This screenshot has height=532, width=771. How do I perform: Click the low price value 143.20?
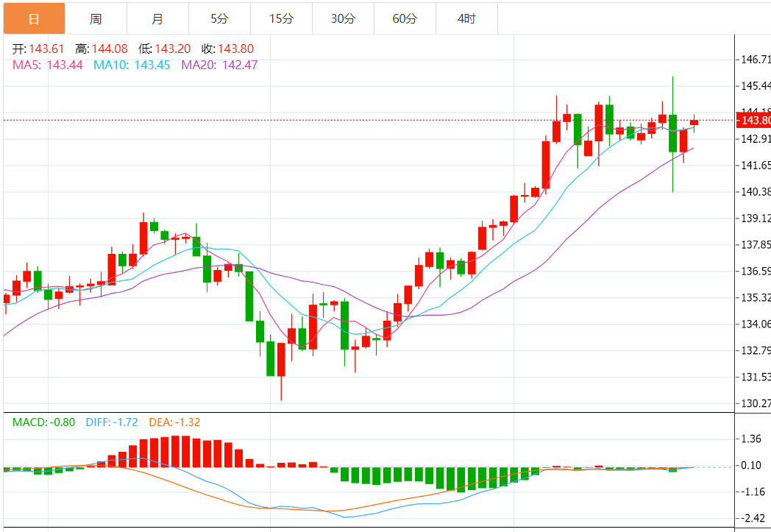pyautogui.click(x=173, y=49)
